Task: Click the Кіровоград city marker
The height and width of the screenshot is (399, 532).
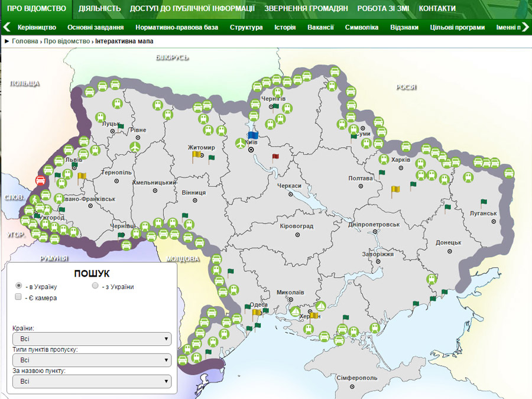Action: pyautogui.click(x=297, y=235)
